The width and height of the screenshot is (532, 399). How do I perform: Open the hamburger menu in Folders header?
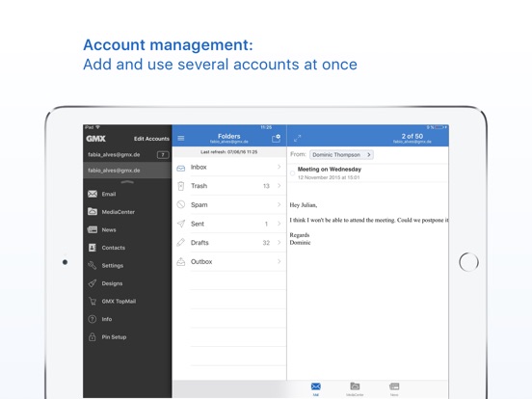pos(181,138)
